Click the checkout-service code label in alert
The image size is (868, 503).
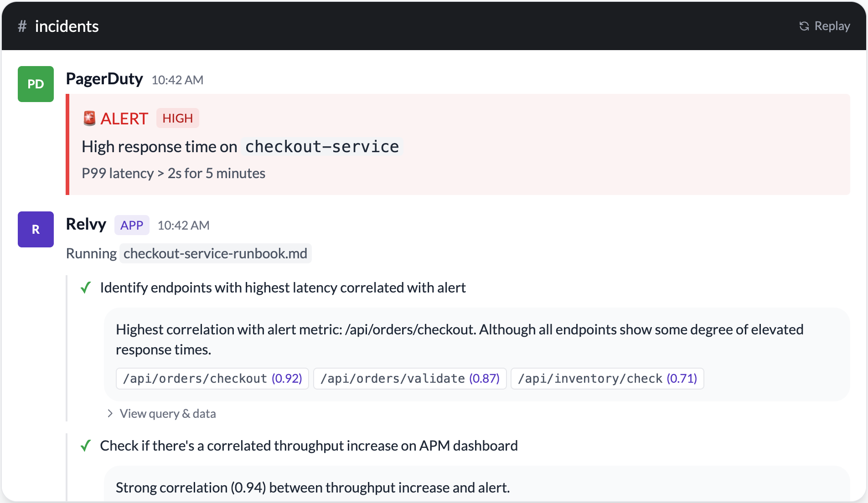click(322, 147)
